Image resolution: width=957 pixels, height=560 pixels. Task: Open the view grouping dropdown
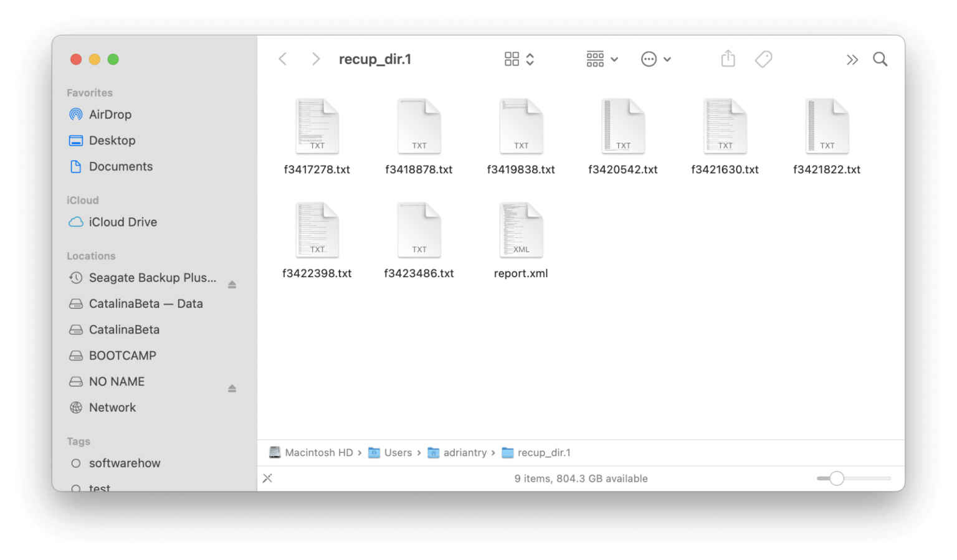point(601,59)
